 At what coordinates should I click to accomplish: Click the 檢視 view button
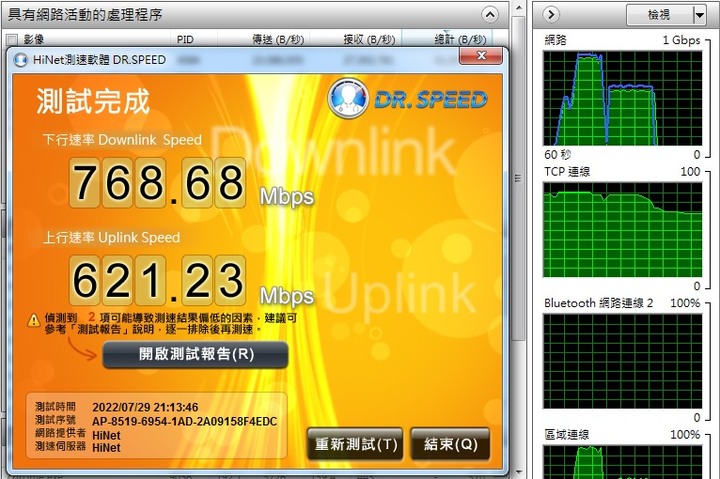coord(659,15)
